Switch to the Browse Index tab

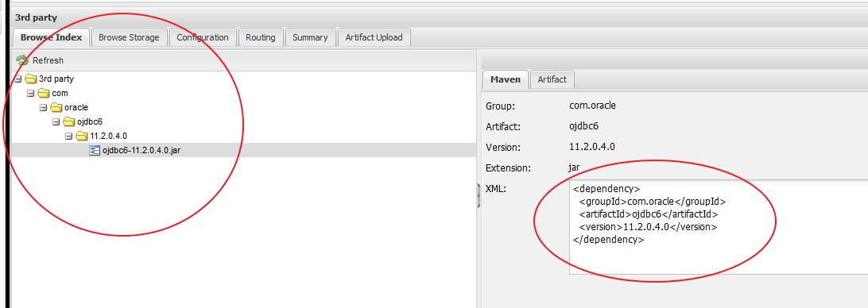51,37
